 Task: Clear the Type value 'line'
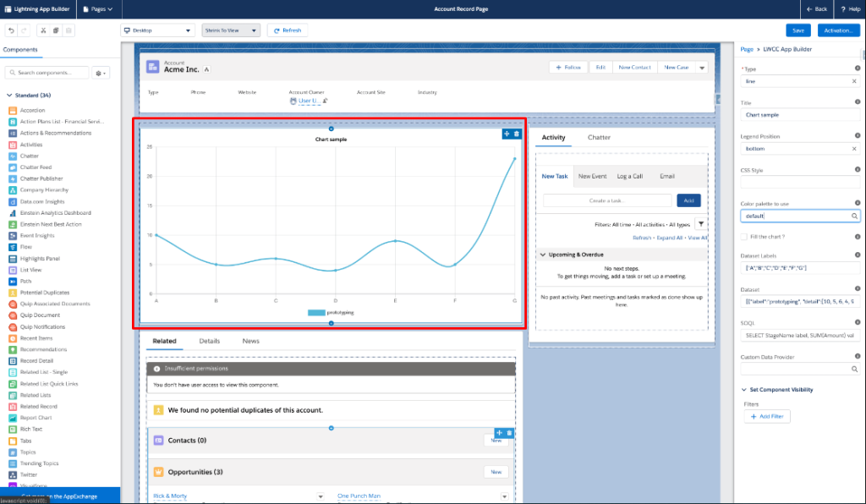pos(853,81)
